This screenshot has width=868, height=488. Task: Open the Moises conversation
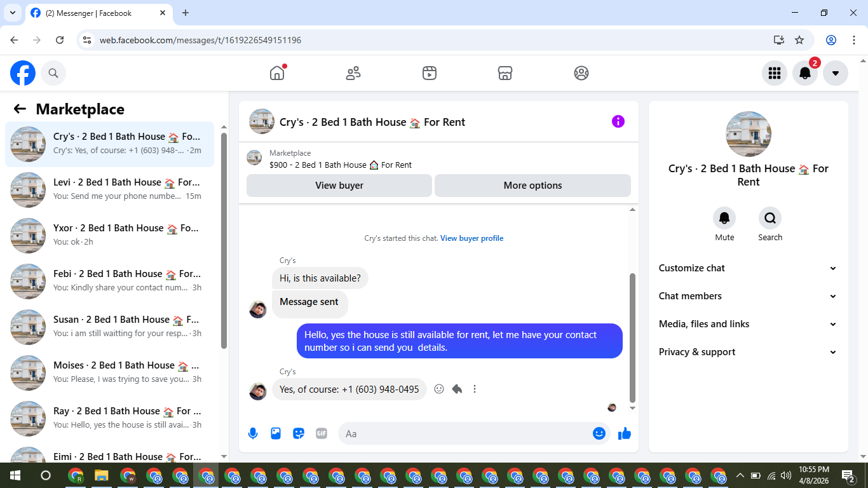[109, 373]
